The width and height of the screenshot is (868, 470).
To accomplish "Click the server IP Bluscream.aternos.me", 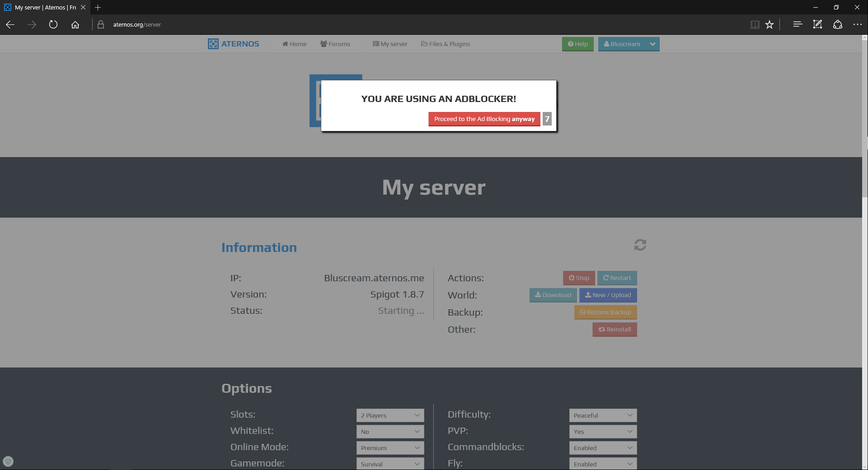I will [374, 278].
